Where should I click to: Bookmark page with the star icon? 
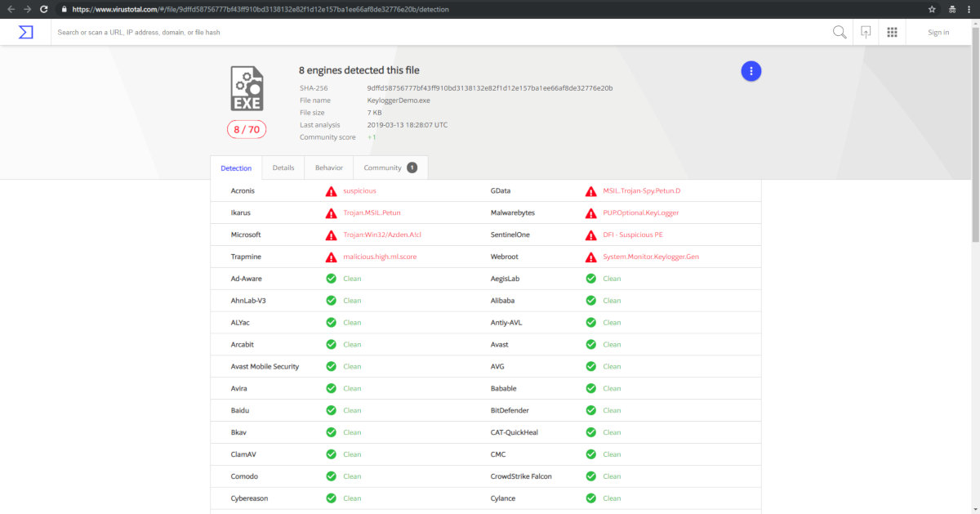[932, 9]
